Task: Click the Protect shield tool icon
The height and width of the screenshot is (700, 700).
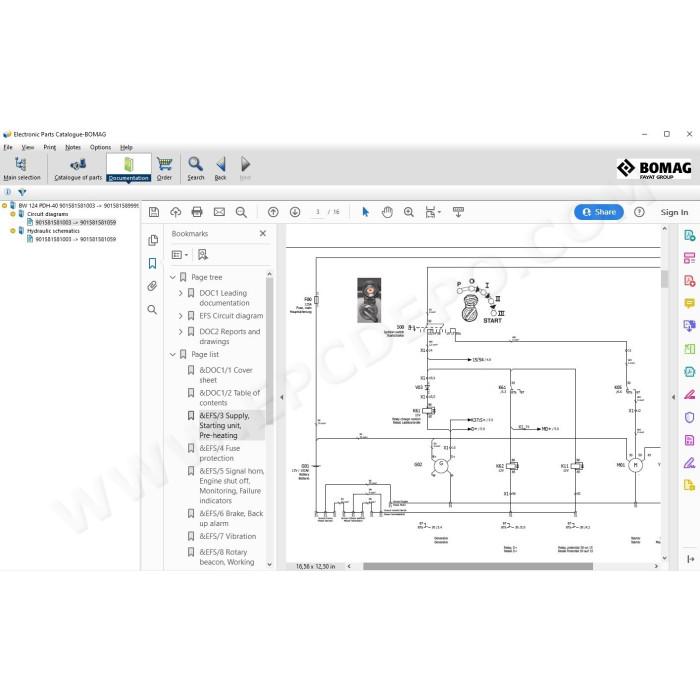Action: [689, 417]
